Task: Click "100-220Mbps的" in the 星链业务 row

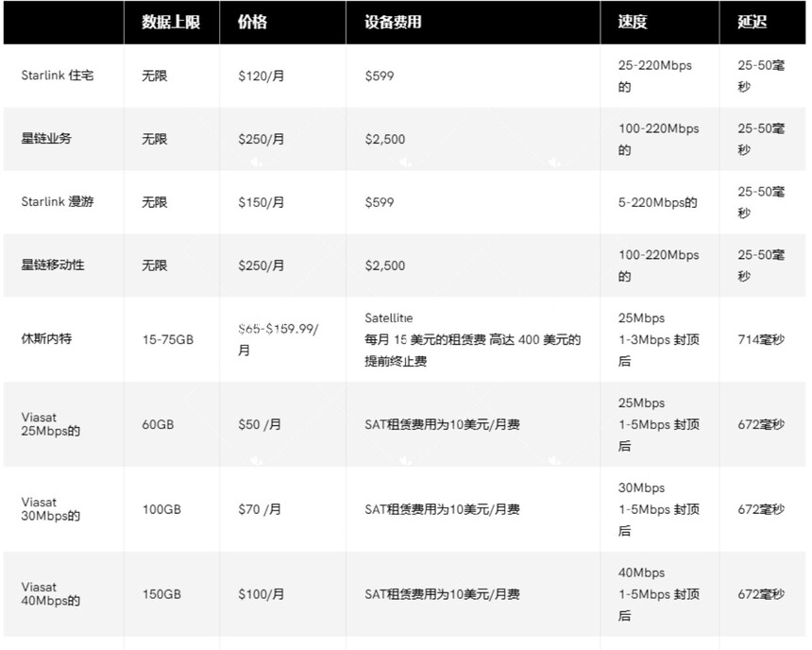Action: click(658, 140)
